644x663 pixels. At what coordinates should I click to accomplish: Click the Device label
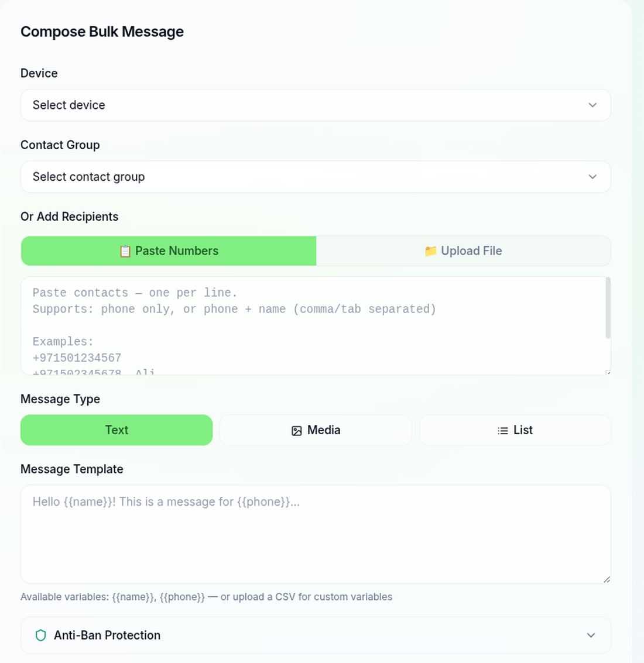tap(39, 73)
